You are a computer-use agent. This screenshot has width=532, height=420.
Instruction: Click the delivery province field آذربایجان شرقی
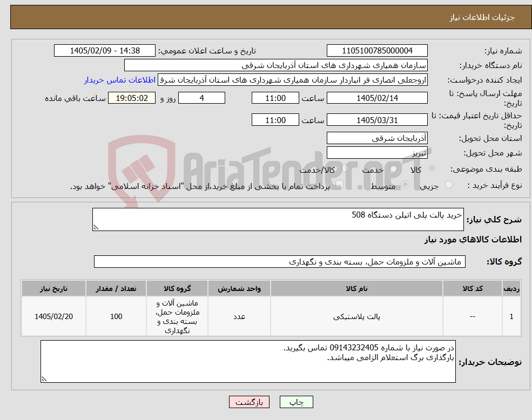click(x=377, y=138)
